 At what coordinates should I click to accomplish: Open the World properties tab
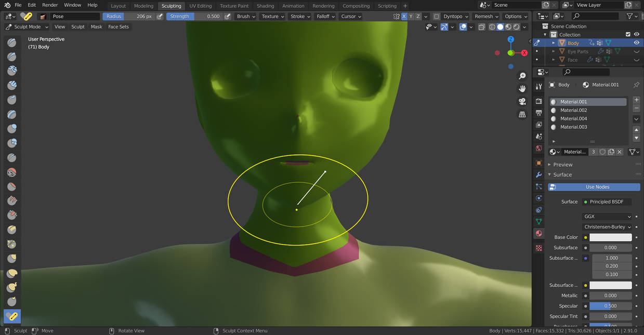pyautogui.click(x=539, y=149)
